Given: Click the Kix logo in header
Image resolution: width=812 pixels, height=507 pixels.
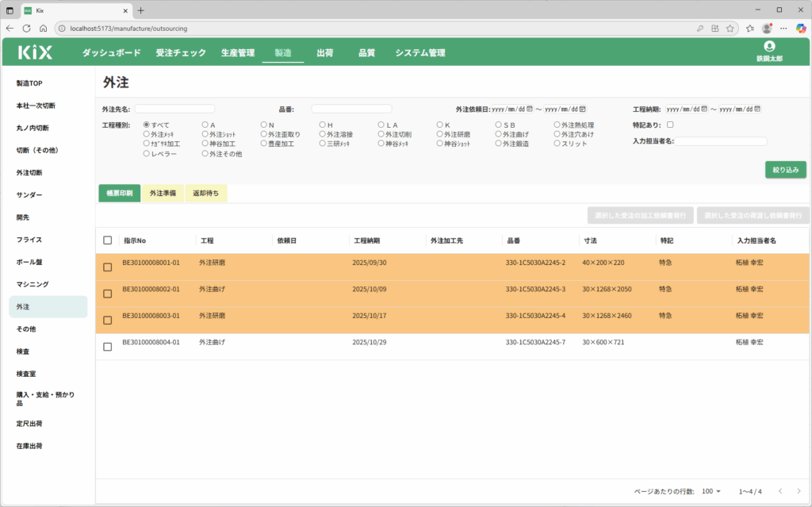Looking at the screenshot, I should click(x=35, y=53).
